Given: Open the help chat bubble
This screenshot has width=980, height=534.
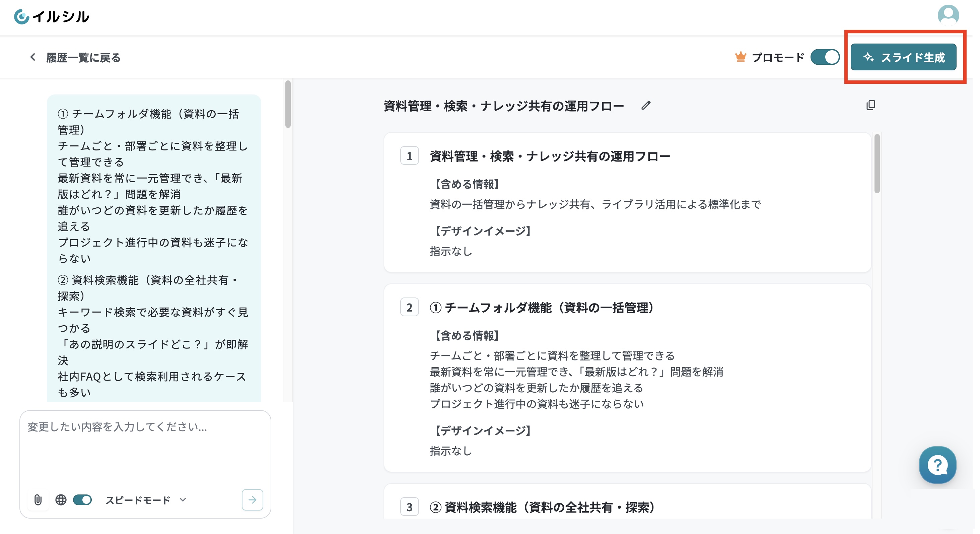Looking at the screenshot, I should coord(937,465).
